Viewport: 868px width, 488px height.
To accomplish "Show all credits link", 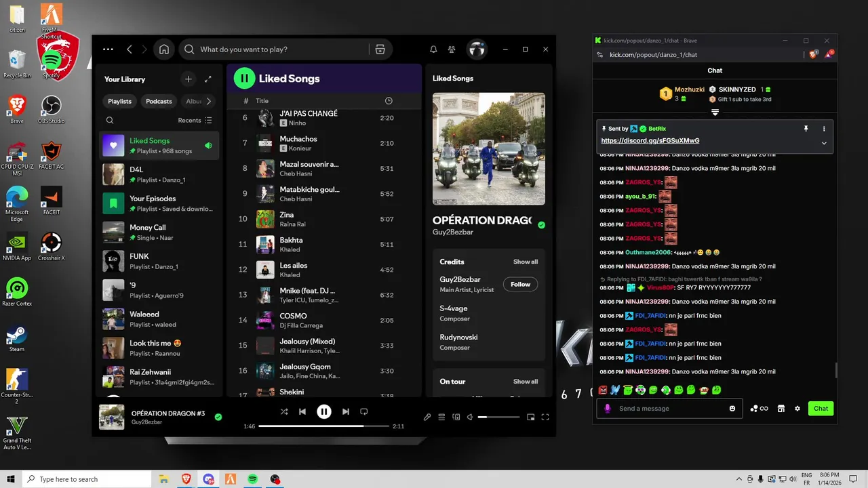I will (526, 262).
